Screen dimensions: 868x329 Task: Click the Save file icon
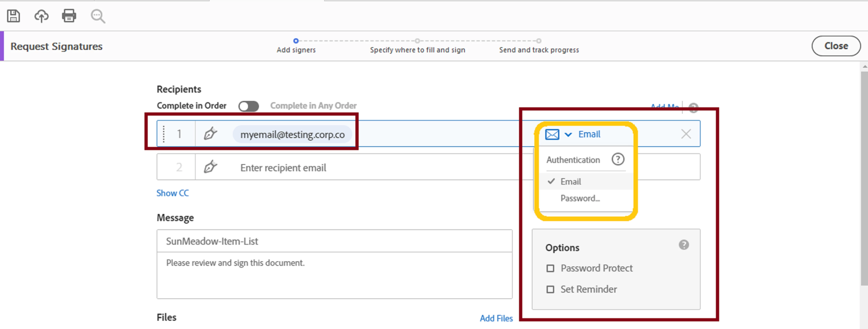coord(14,16)
